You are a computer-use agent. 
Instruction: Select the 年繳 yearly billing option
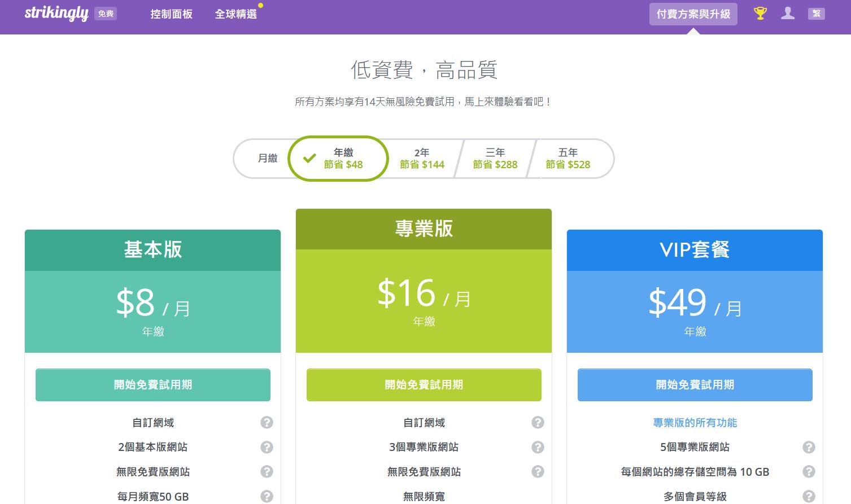pos(339,159)
